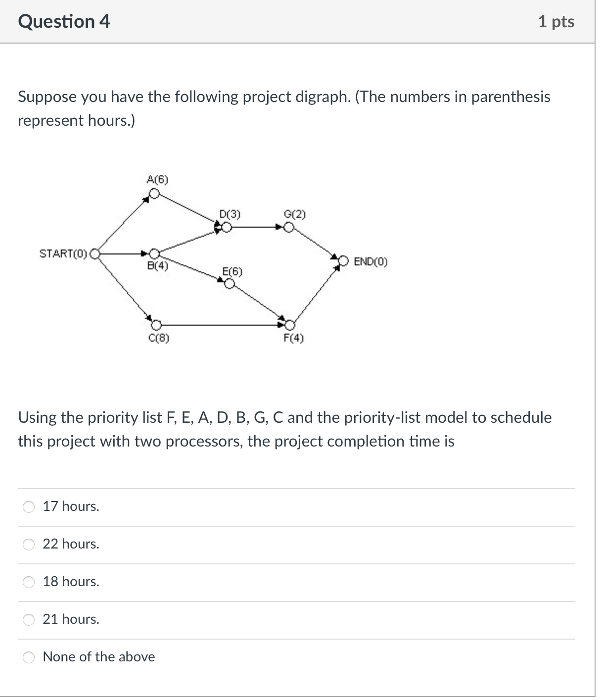Click the START(0) node
Viewport: 603px width, 700px height.
(x=95, y=254)
